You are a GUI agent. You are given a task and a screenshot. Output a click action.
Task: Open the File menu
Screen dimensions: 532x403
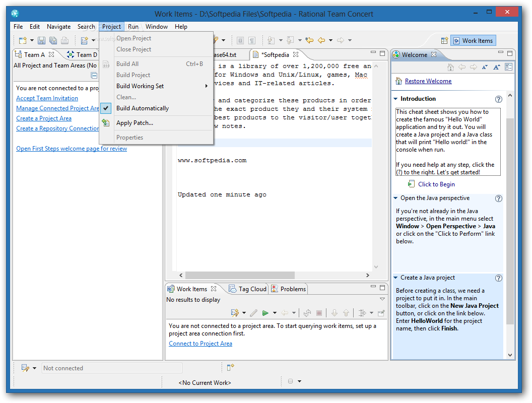[18, 27]
